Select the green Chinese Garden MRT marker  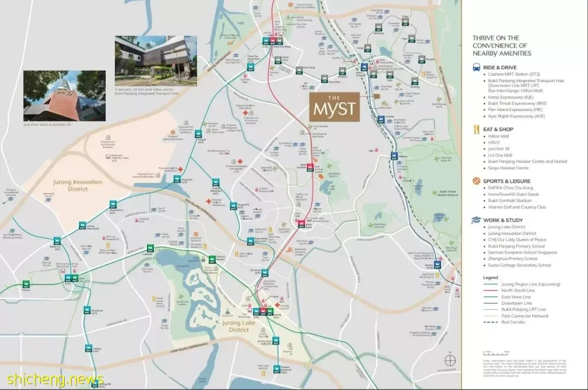[212, 259]
